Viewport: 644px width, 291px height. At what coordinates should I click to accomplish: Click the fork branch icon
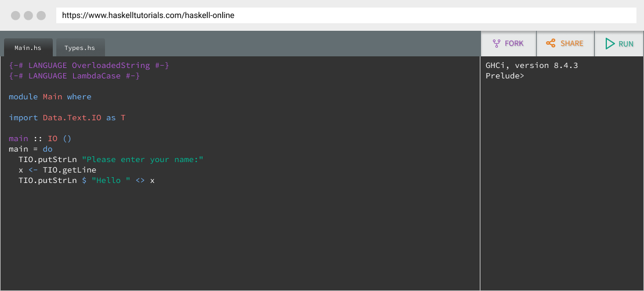click(497, 44)
